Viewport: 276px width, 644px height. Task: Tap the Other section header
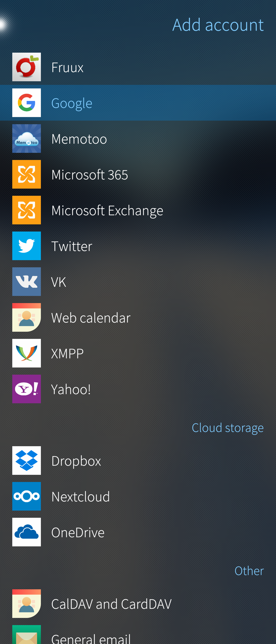pyautogui.click(x=249, y=571)
